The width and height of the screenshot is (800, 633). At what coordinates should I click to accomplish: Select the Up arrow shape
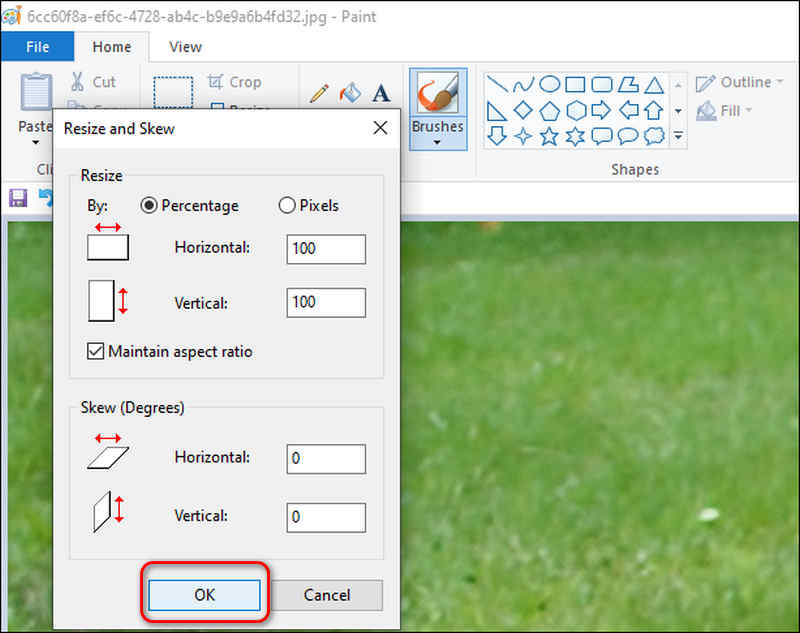pos(654,110)
